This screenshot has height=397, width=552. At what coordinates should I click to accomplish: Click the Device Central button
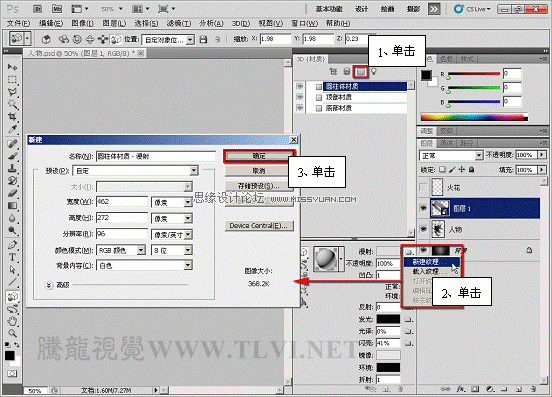259,226
